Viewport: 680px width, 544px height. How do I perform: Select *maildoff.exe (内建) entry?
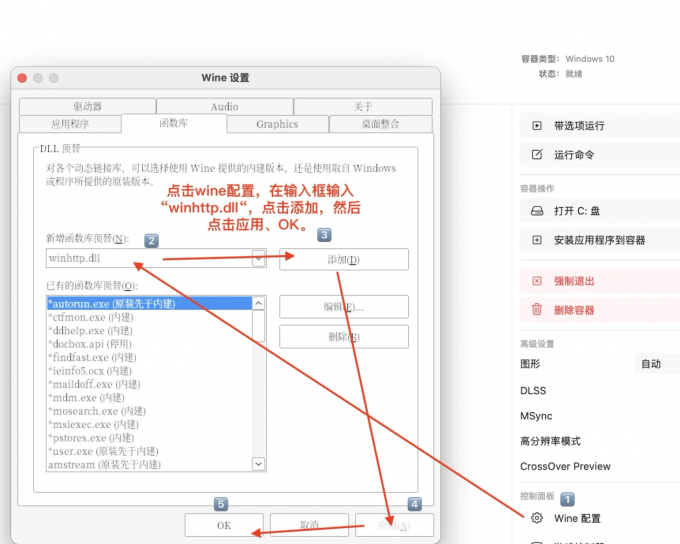point(149,384)
